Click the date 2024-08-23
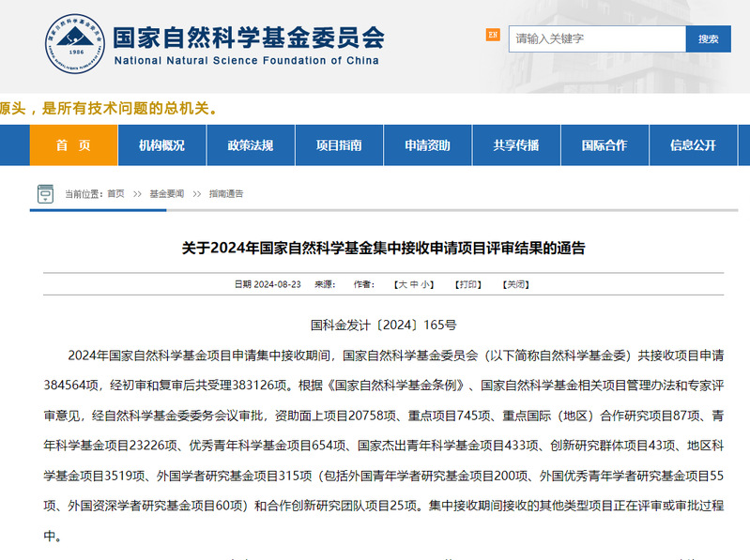 pyautogui.click(x=277, y=284)
